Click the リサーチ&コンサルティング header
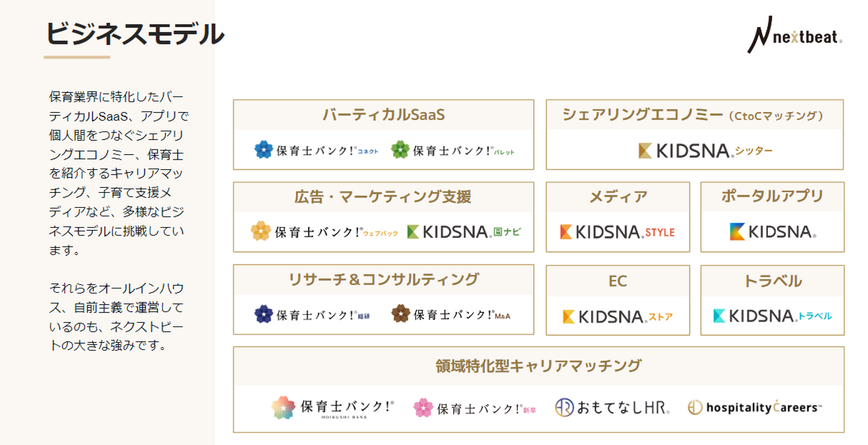The height and width of the screenshot is (445, 868). 383,279
